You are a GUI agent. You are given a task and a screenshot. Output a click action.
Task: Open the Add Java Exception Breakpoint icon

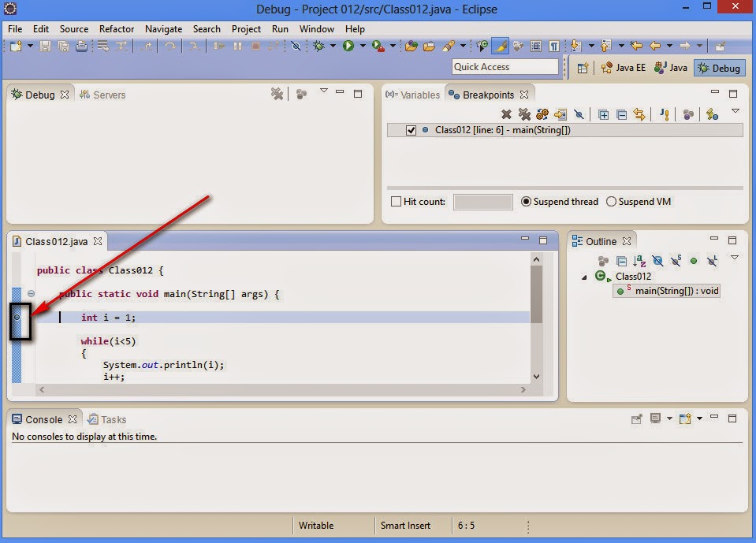[663, 113]
